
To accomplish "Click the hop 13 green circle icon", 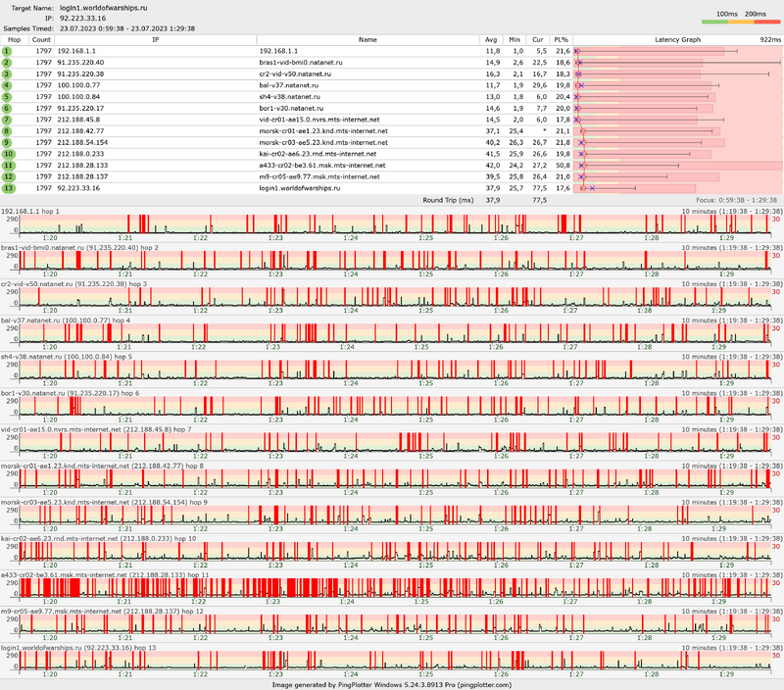I will point(9,188).
